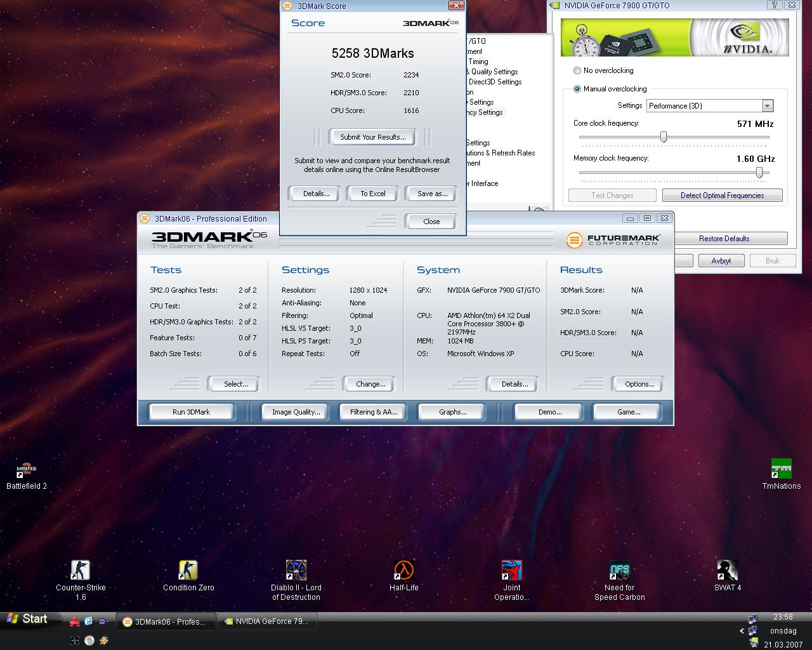Screen dimensions: 812x650
Task: Click the help question mark in NVIDIA window
Action: pos(774,5)
